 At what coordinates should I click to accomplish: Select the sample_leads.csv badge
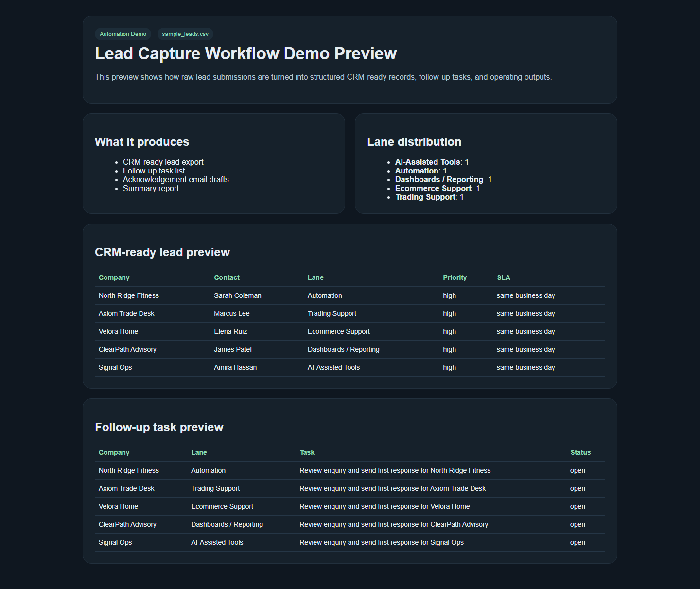(185, 34)
